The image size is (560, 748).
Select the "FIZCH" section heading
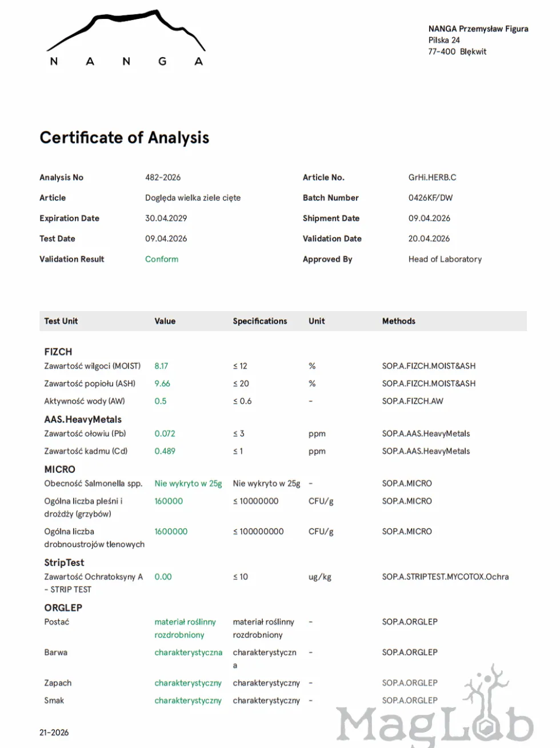point(58,352)
